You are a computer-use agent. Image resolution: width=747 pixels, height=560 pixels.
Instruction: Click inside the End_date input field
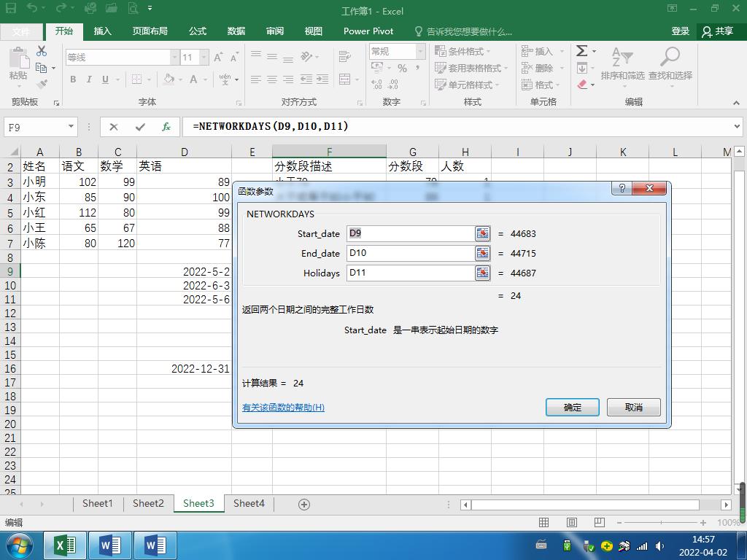[409, 253]
